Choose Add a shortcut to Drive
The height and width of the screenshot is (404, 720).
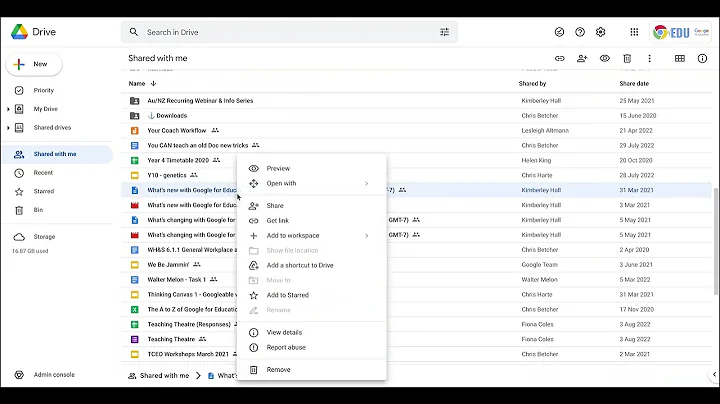tap(311, 265)
